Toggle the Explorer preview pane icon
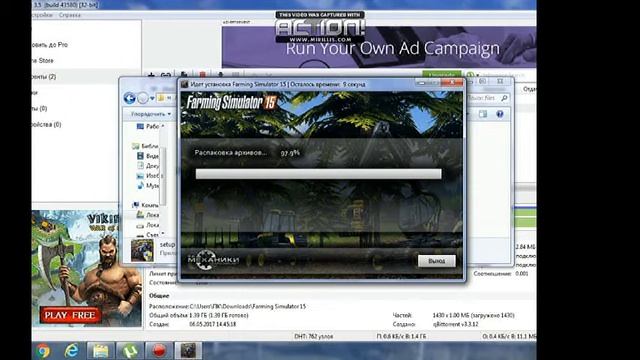Screen dimensions: 640x360 (x=483, y=114)
